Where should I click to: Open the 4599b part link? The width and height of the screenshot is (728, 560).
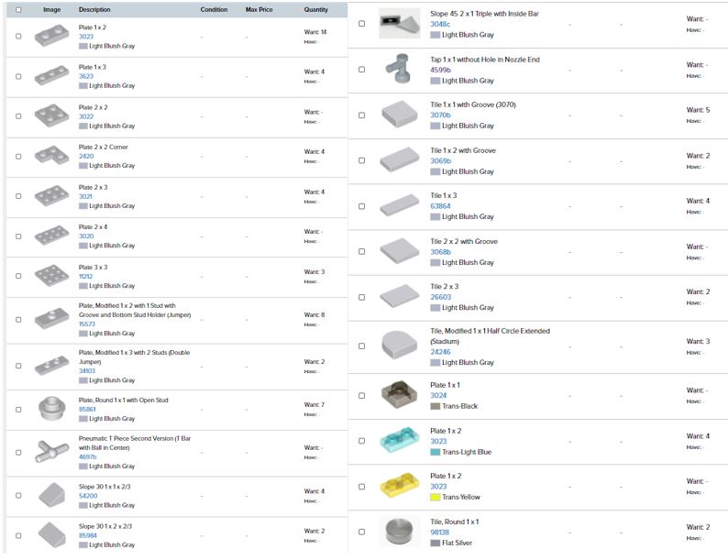(x=440, y=70)
